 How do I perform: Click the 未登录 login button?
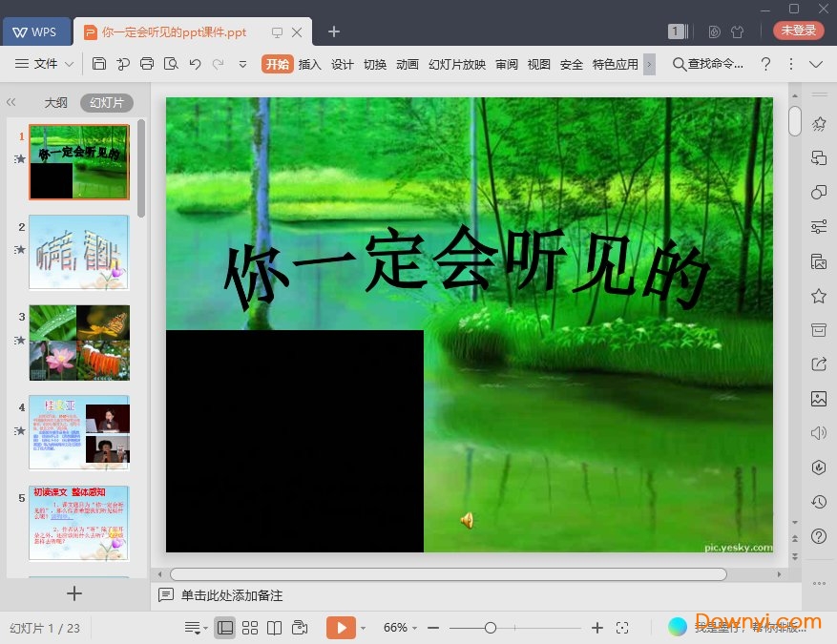click(798, 30)
